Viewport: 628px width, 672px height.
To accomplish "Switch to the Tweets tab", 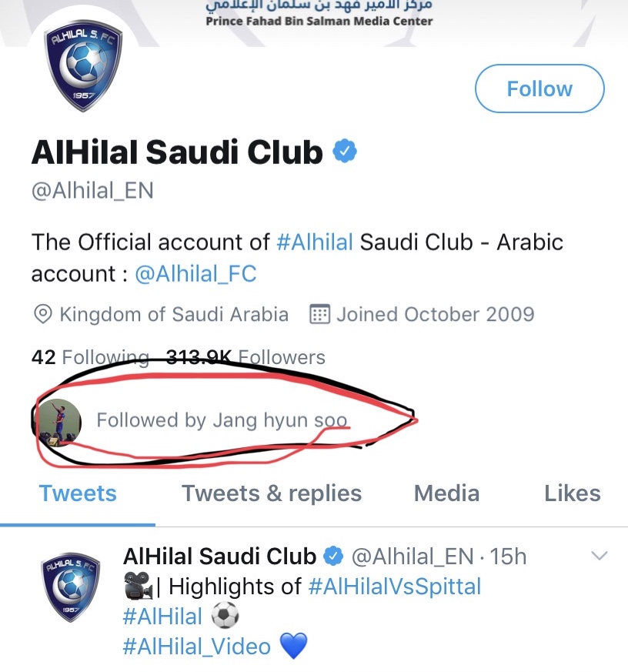I will pos(78,493).
